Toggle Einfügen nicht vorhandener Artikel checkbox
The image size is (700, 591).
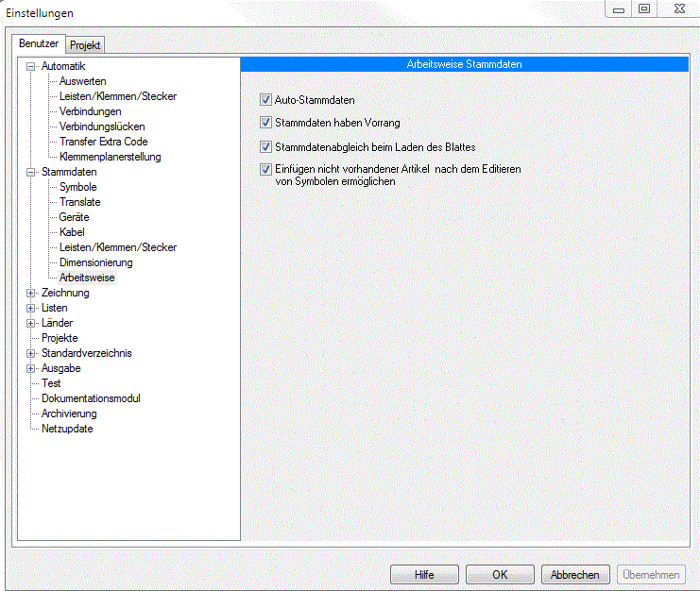click(265, 170)
